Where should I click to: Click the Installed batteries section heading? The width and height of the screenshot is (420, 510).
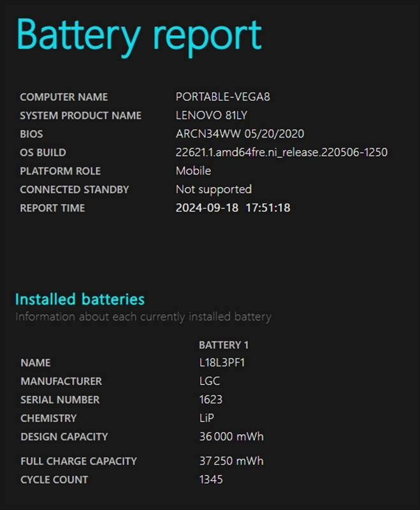point(80,299)
